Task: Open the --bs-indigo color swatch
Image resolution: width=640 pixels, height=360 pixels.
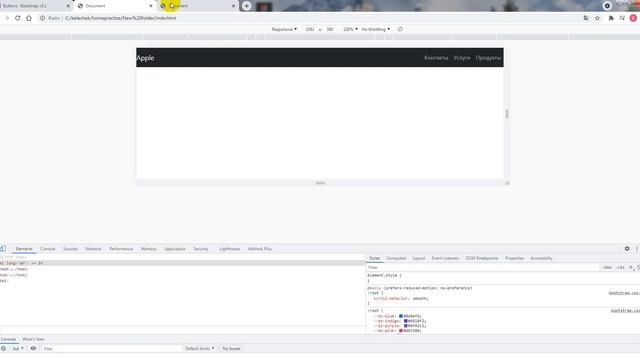Action: point(406,321)
